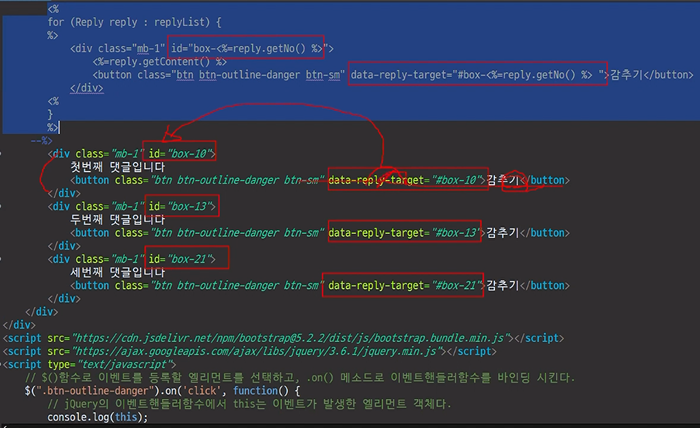
Task: Click the text 두번째 댓글입니다
Action: [x=117, y=220]
